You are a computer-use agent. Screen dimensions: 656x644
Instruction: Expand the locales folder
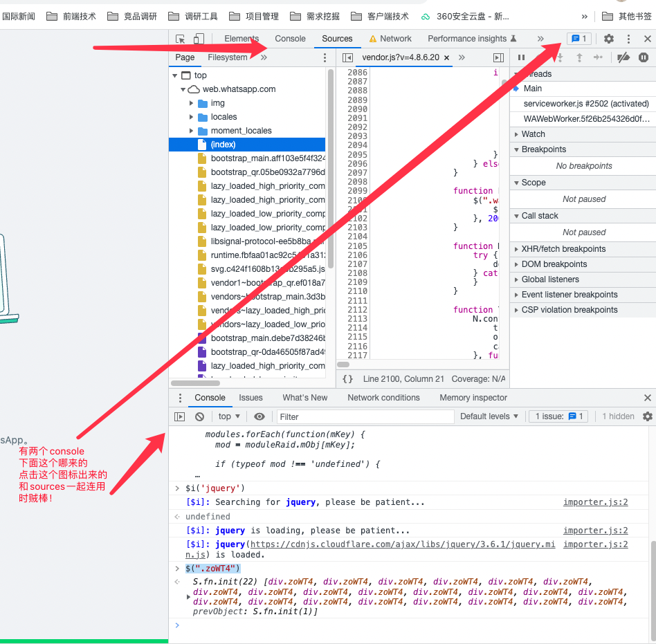click(x=191, y=117)
